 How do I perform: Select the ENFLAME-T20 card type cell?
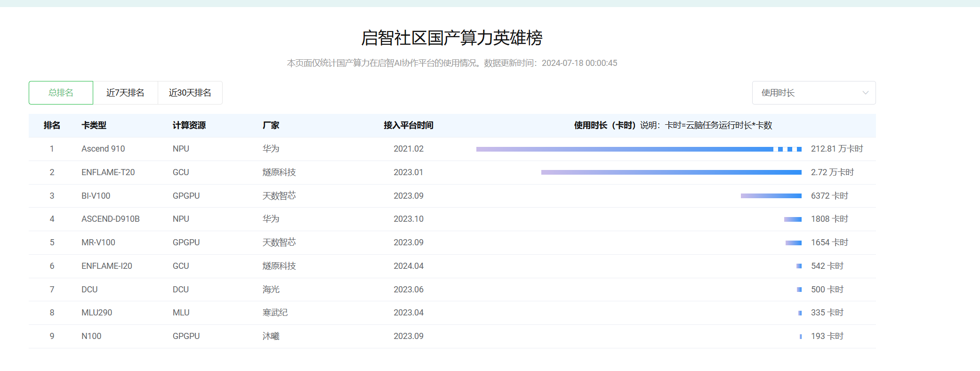pos(108,172)
